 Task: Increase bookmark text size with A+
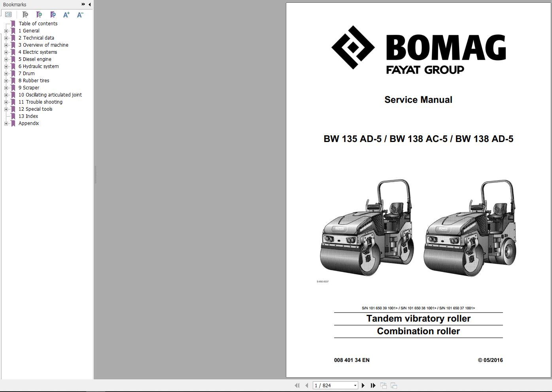pos(66,15)
